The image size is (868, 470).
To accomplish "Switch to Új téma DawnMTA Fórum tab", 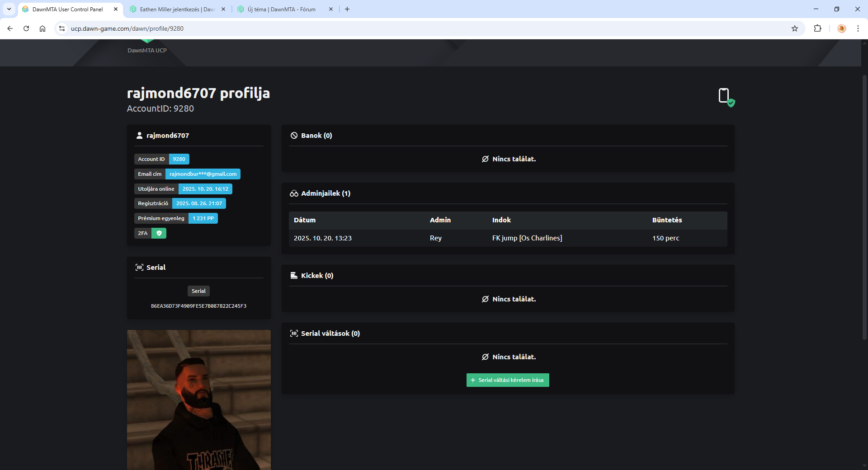I will (x=281, y=9).
